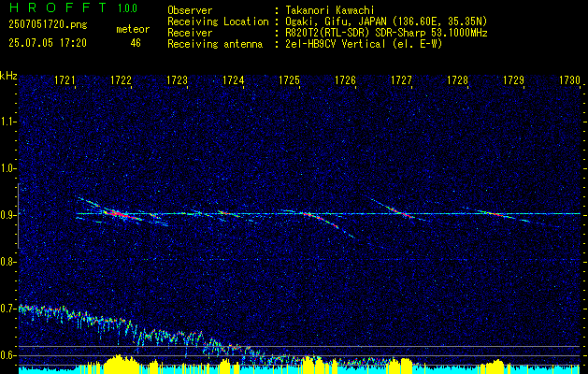
Task: Click the Receiving Location label
Action: 218,22
